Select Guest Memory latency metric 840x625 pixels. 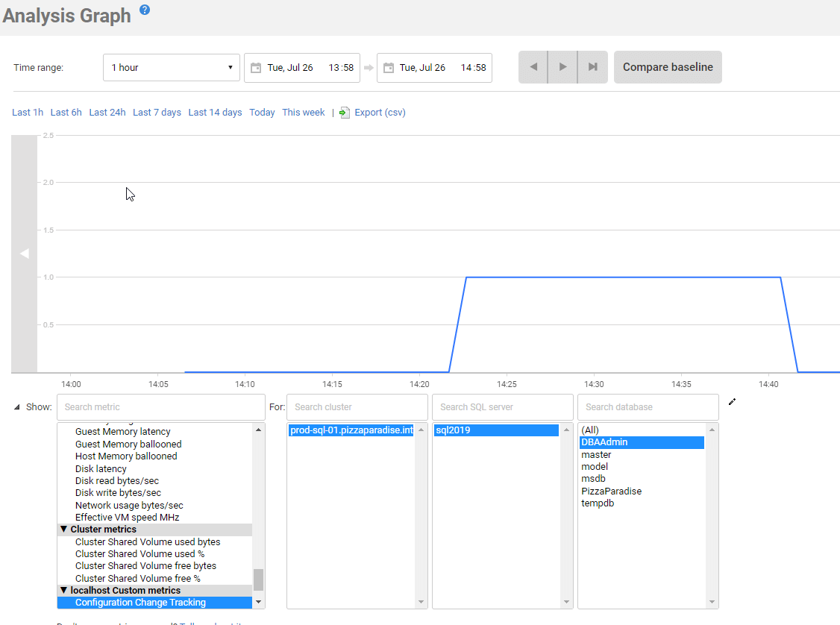(122, 432)
